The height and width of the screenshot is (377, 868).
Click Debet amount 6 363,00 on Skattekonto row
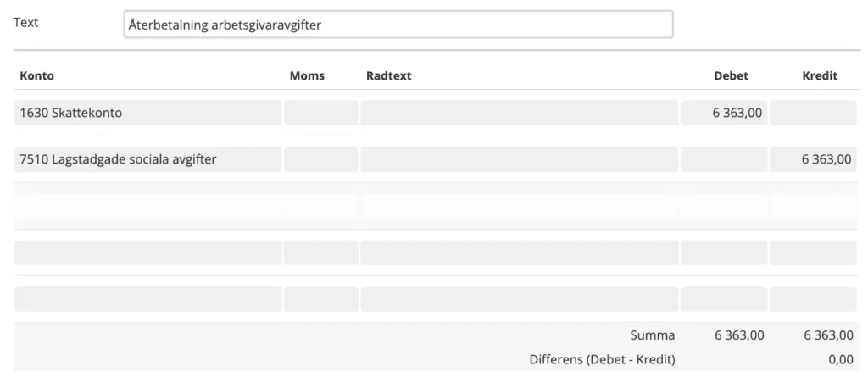(x=724, y=113)
